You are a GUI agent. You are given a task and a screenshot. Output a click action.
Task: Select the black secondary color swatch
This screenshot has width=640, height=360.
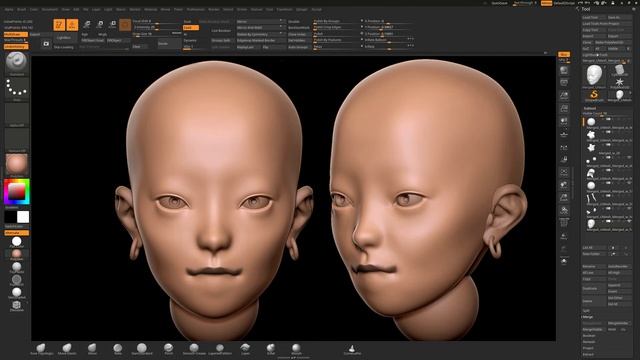tap(10, 217)
